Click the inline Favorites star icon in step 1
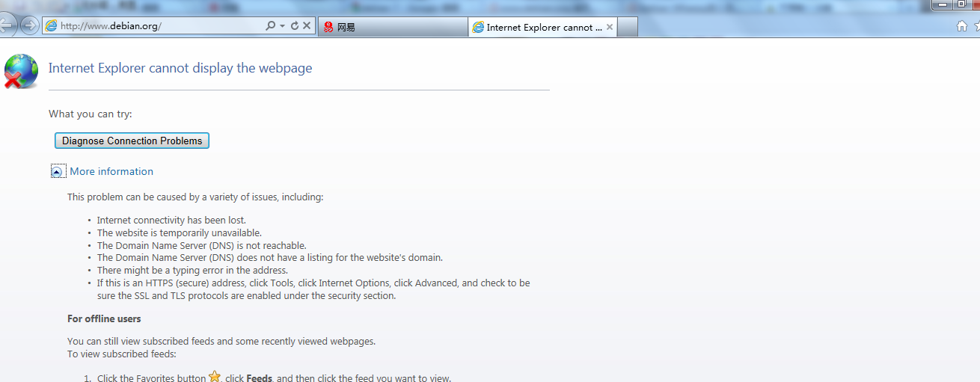Viewport: 980px width, 382px height. tap(215, 376)
